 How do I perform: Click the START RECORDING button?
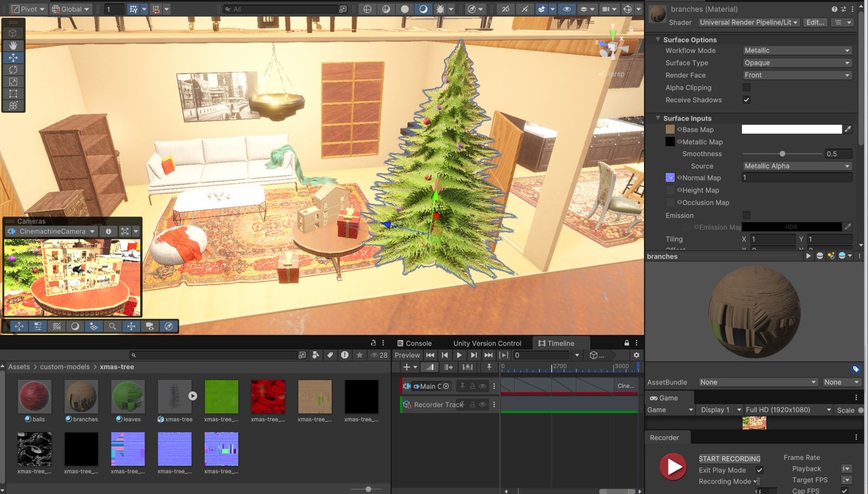(730, 459)
